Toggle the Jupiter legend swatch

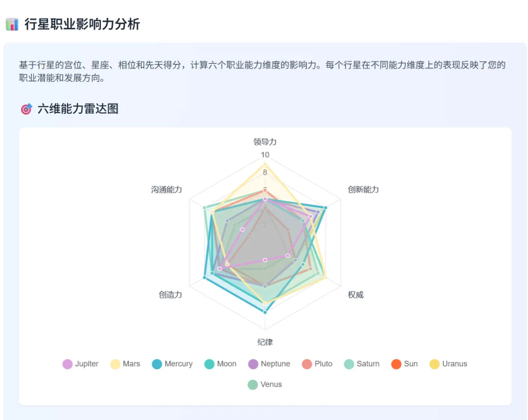coord(67,364)
